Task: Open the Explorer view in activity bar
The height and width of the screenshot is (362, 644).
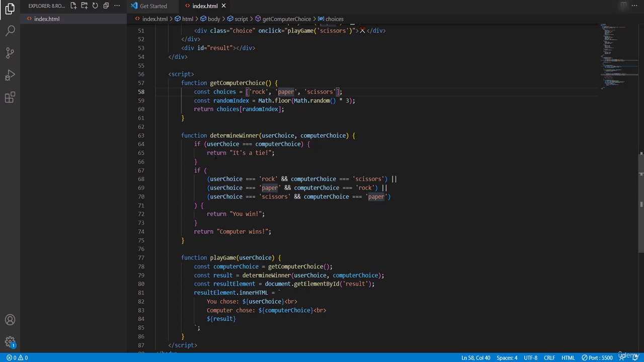Action: pos(10,9)
